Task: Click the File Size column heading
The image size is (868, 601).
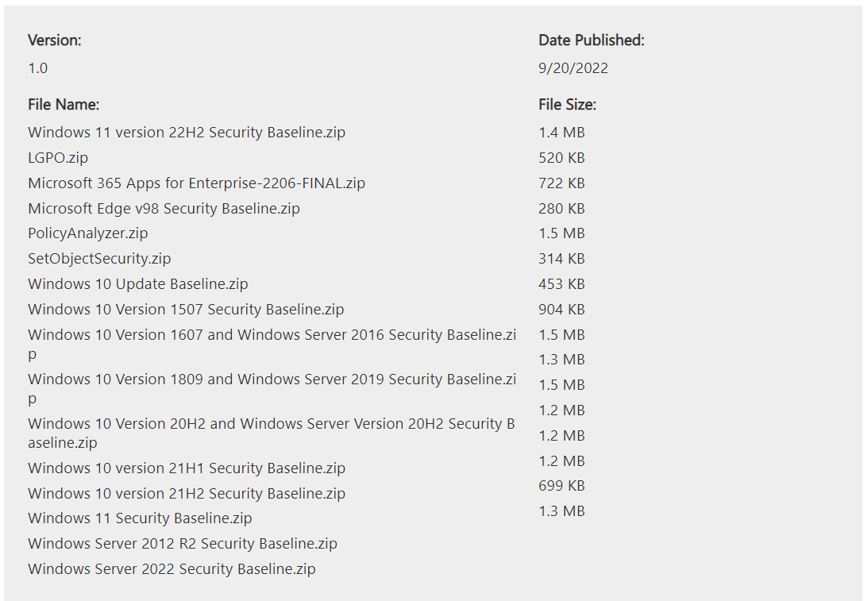Action: [x=566, y=105]
